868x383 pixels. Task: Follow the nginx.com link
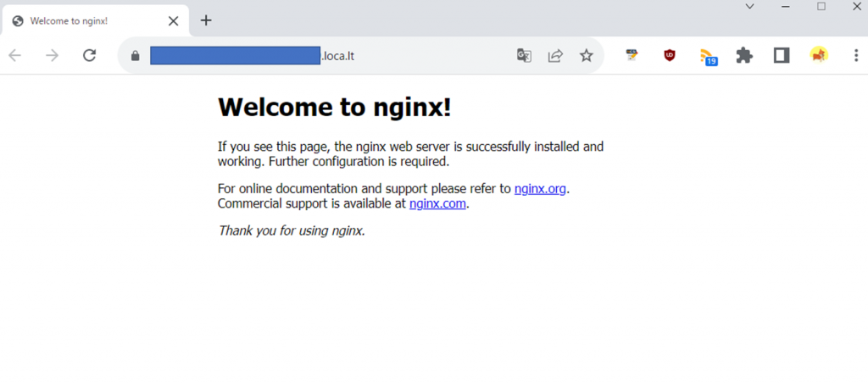point(437,203)
